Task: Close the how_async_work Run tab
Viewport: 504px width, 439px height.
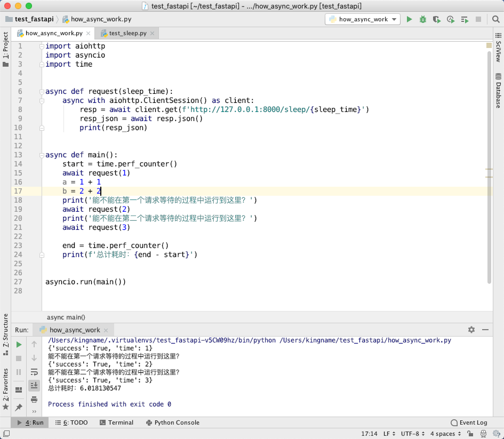Action: point(106,330)
